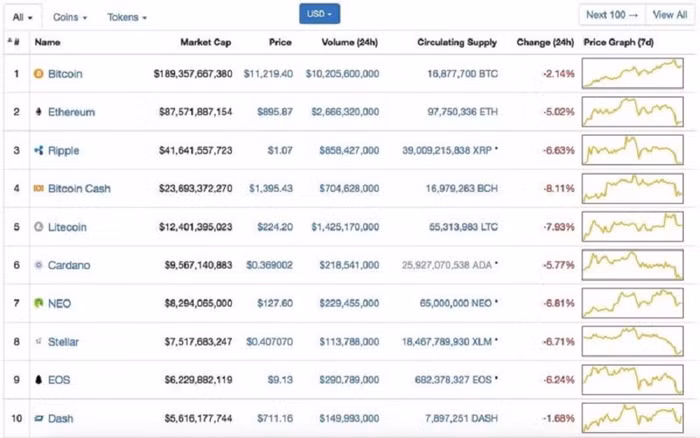Open the Dash coin link
This screenshot has height=438, width=700.
[x=61, y=418]
